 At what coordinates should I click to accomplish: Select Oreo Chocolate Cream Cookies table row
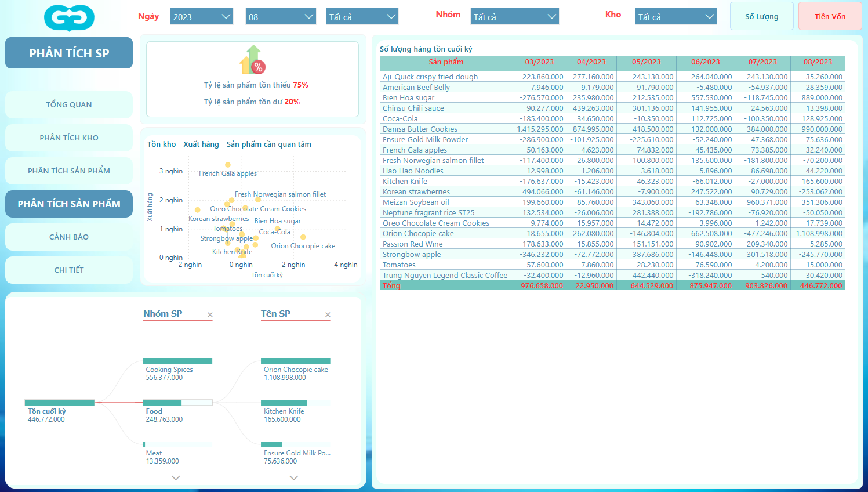click(x=612, y=223)
